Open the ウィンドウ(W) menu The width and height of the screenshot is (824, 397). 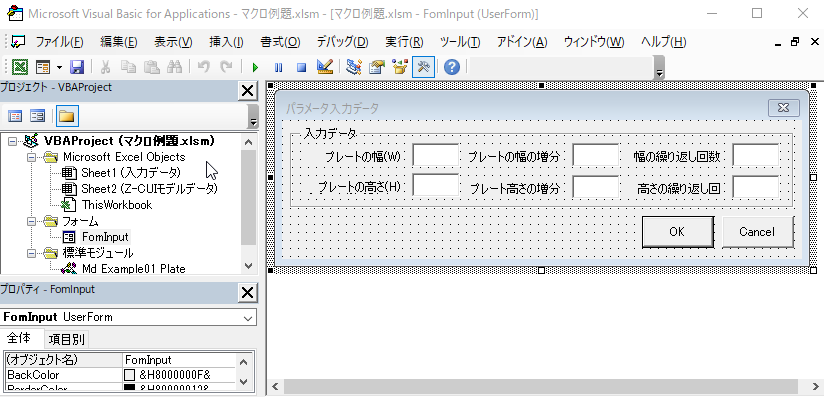pyautogui.click(x=594, y=42)
